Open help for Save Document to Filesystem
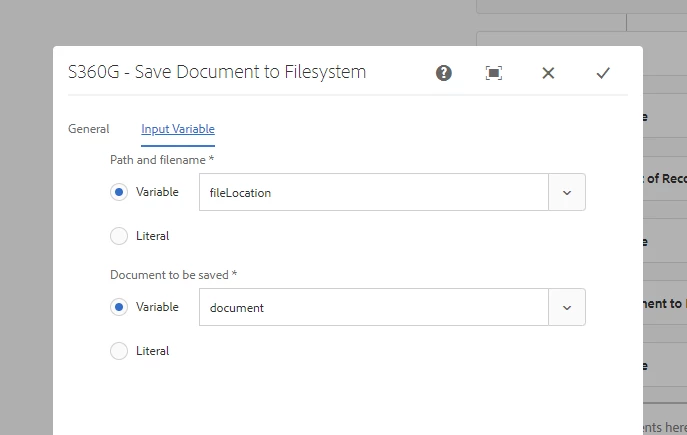 [443, 73]
